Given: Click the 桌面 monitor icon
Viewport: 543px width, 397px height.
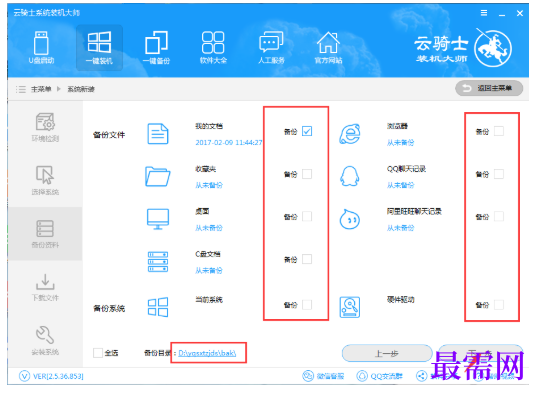Looking at the screenshot, I should click(x=158, y=219).
